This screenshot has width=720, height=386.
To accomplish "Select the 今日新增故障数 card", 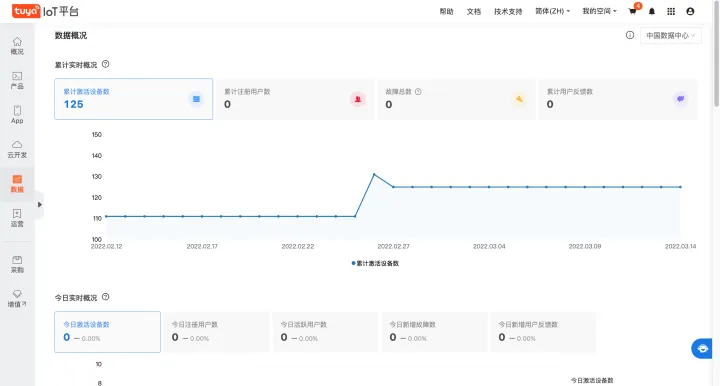I will click(434, 332).
